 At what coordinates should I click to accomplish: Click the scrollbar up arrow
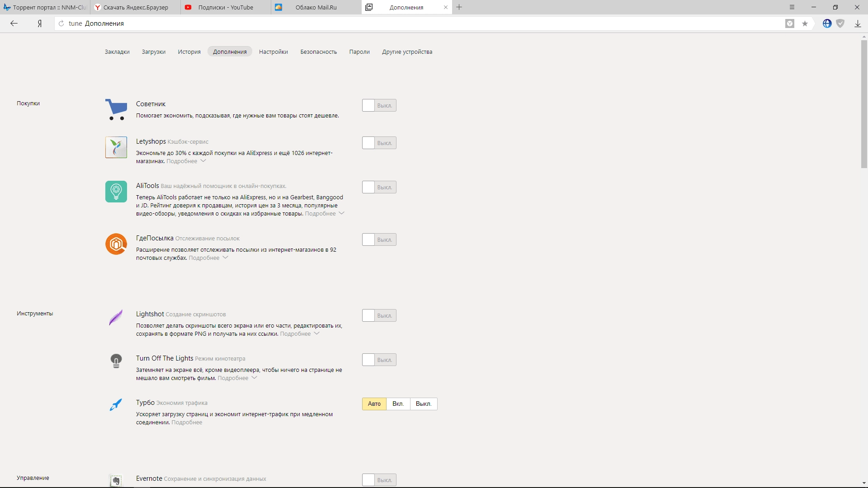click(x=864, y=37)
